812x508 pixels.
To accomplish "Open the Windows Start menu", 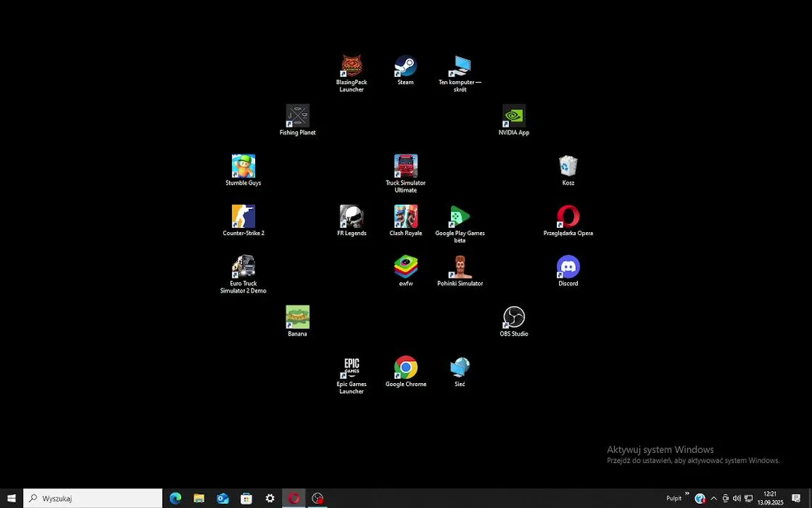I will 11,498.
